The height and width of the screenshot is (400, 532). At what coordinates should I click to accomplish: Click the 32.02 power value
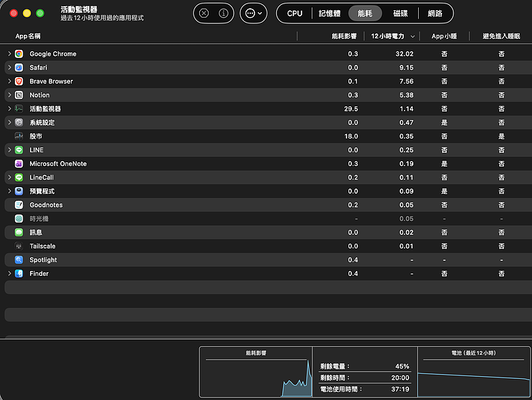tap(404, 54)
